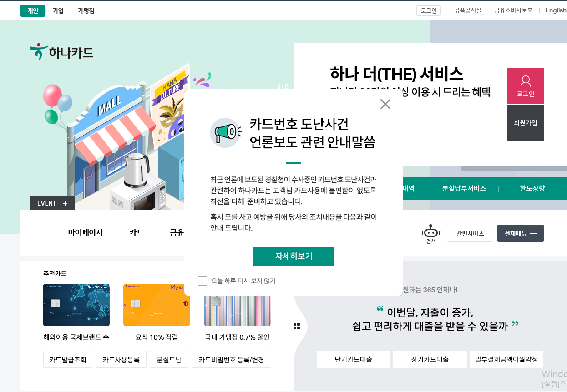The width and height of the screenshot is (567, 392).
Task: Click the 하나카드 logo
Action: tap(61, 52)
